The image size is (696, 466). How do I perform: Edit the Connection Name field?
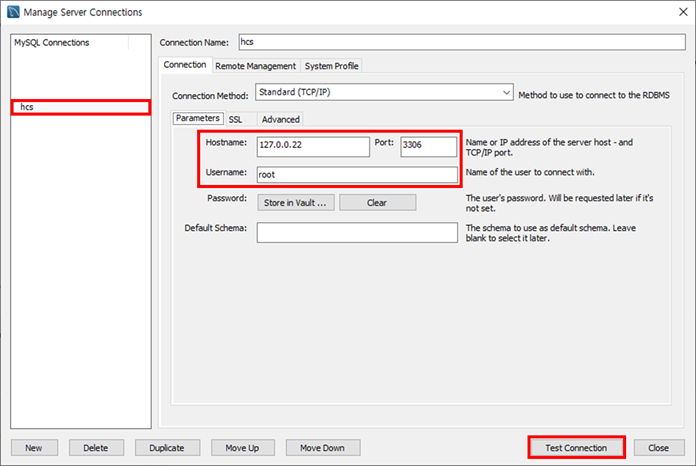462,42
